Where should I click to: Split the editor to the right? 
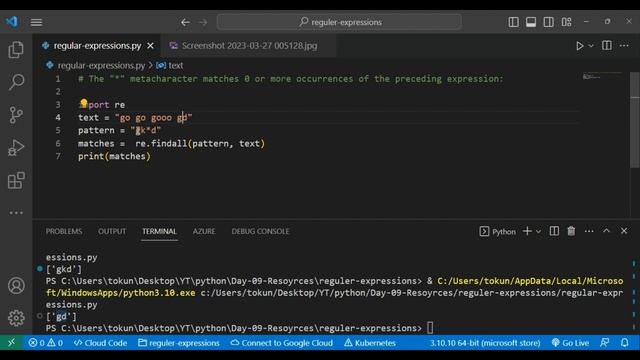point(607,46)
